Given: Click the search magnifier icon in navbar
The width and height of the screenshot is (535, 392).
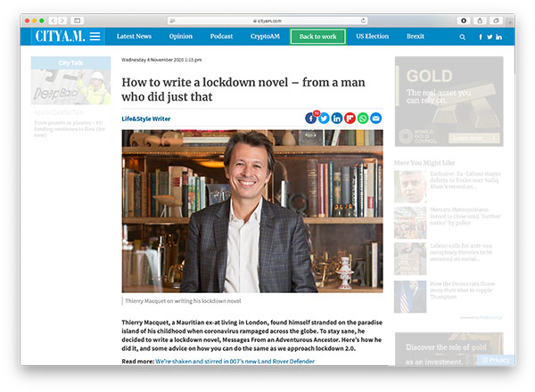Looking at the screenshot, I should coord(462,37).
